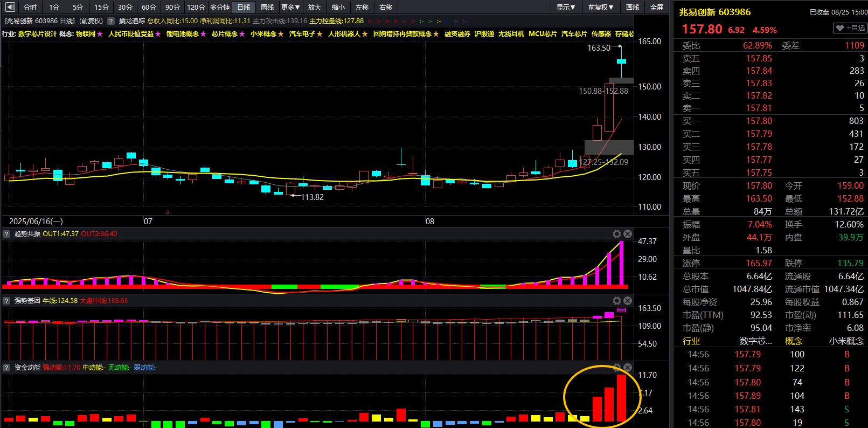The width and height of the screenshot is (868, 428).
Task: Open the 画线 drawing tools
Action: coord(633,7)
